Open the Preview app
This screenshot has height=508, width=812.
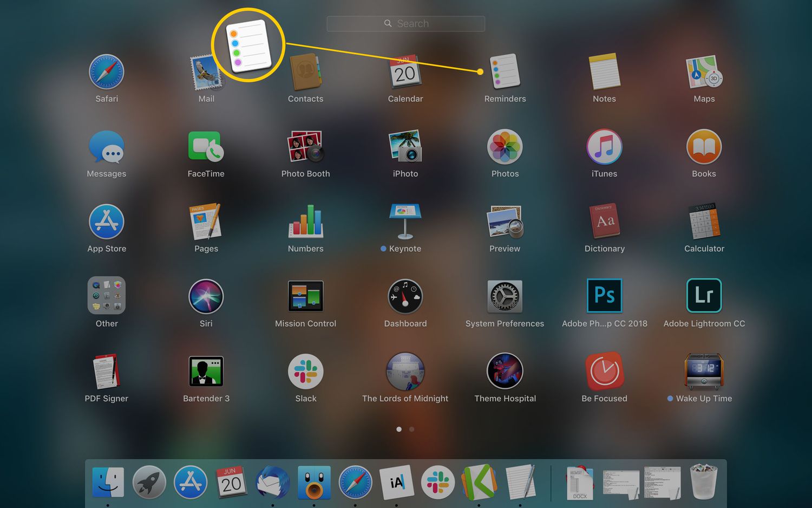(x=505, y=222)
